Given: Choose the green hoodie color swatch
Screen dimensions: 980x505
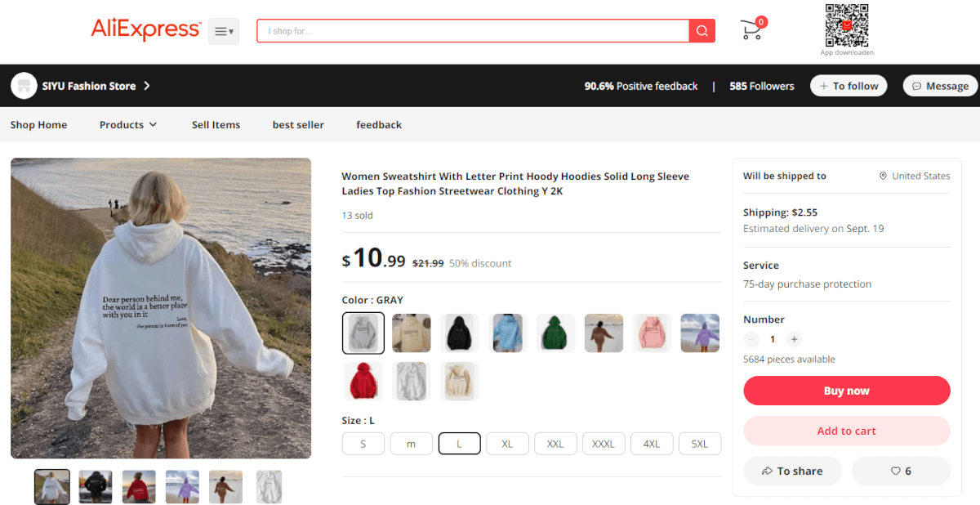Looking at the screenshot, I should point(556,333).
